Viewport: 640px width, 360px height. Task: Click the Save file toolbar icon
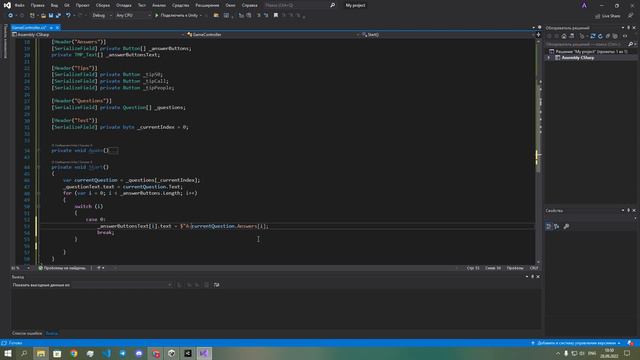coord(51,16)
